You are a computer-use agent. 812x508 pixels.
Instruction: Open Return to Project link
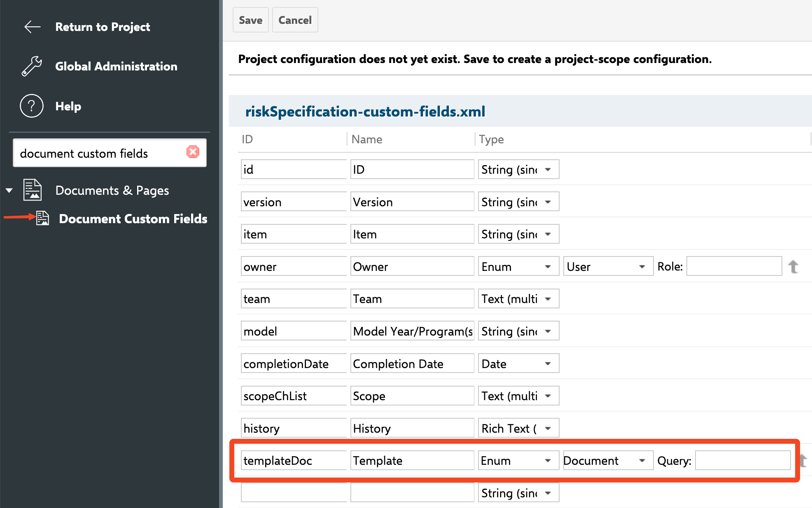(x=103, y=27)
